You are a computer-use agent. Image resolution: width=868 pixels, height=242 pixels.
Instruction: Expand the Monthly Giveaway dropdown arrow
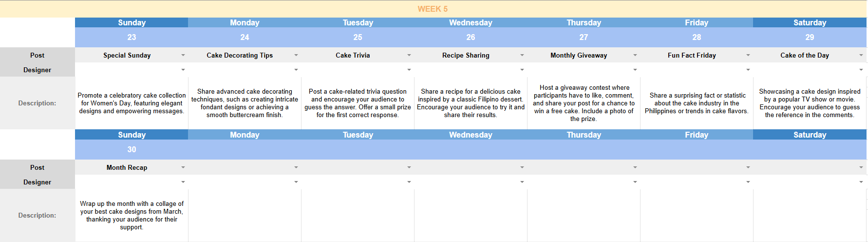(x=635, y=55)
